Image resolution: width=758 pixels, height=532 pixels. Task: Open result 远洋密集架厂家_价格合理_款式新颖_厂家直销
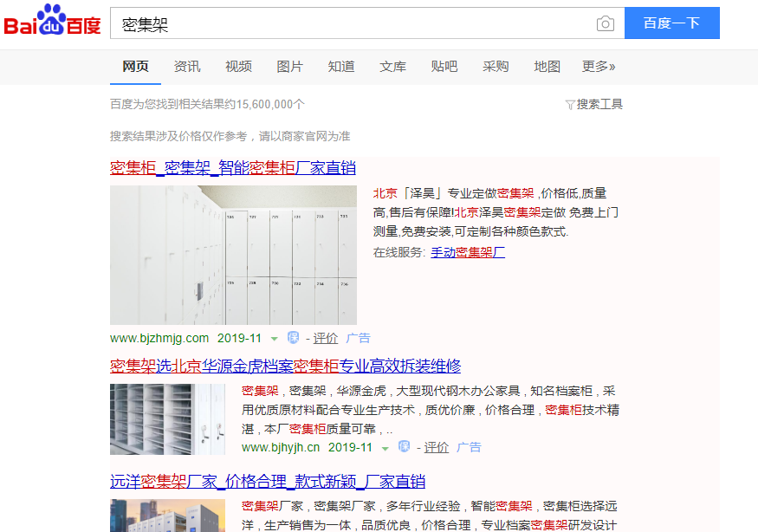point(268,481)
